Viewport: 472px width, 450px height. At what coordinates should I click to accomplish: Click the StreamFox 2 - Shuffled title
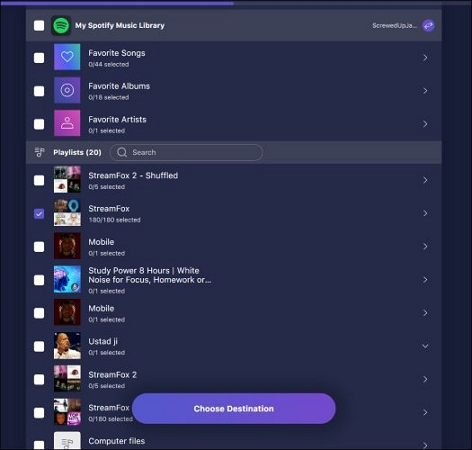click(133, 175)
